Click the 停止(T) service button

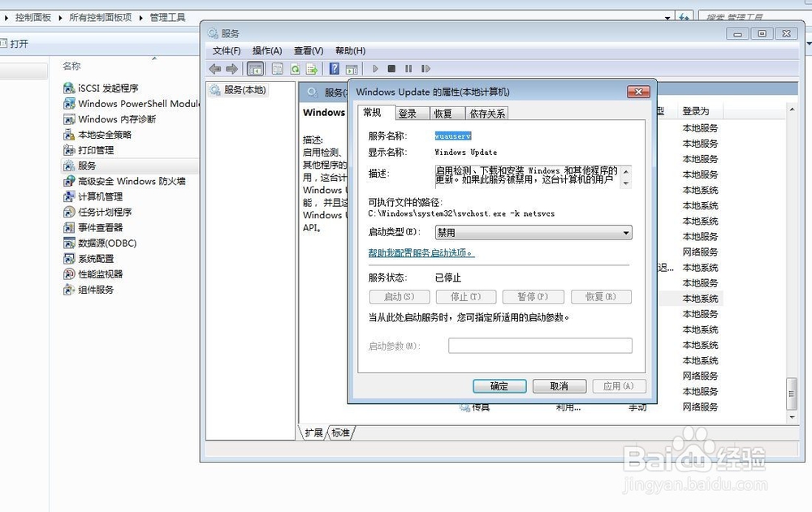(466, 297)
